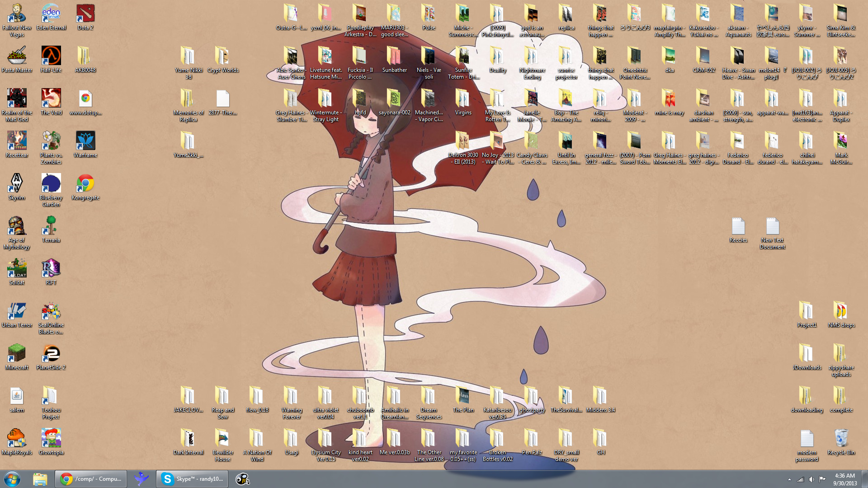Open the Memories of Replica folder

coord(189,105)
